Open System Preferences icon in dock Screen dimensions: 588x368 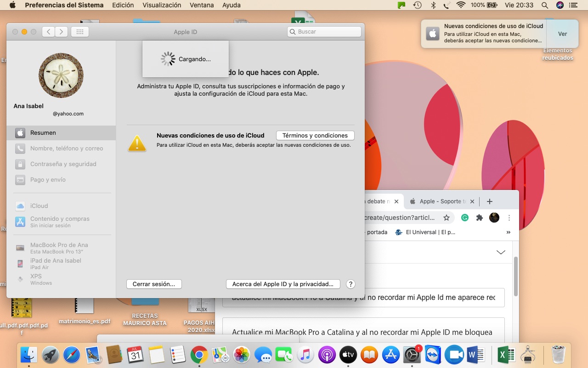412,355
